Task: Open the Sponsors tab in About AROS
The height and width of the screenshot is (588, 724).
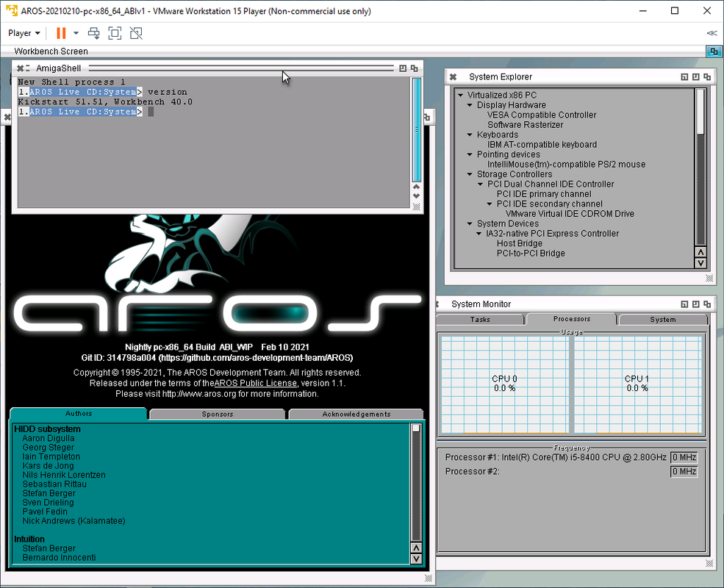Action: pos(218,414)
